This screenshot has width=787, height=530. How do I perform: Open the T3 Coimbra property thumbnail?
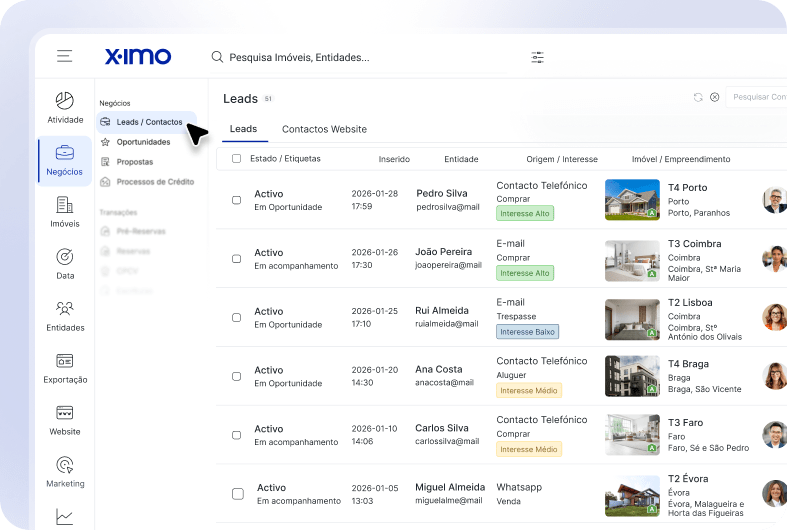pos(632,260)
